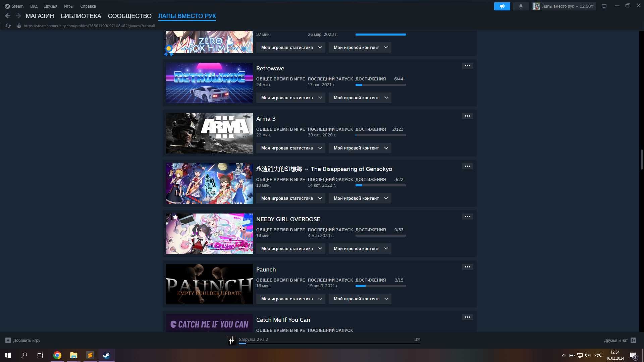Open the Вид menu

point(34,6)
